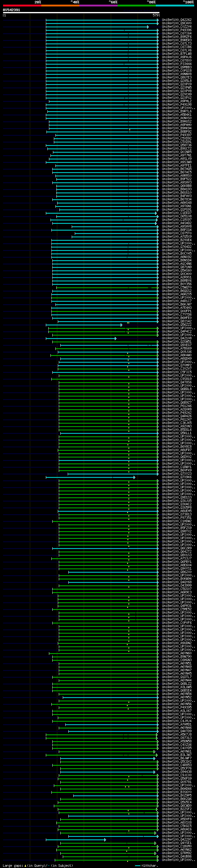The width and height of the screenshot is (197, 868).
Task: Select label UniRef100_Q4P4C2
Action: click(177, 332)
